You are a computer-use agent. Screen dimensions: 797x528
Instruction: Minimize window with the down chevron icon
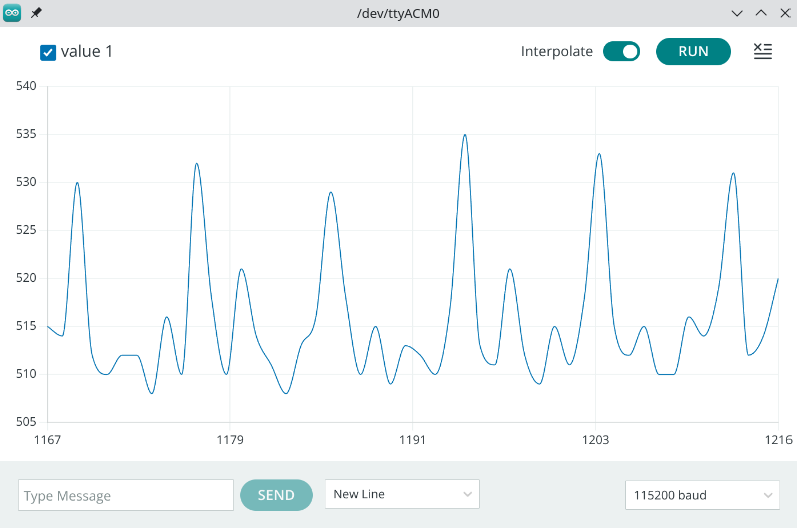(737, 13)
